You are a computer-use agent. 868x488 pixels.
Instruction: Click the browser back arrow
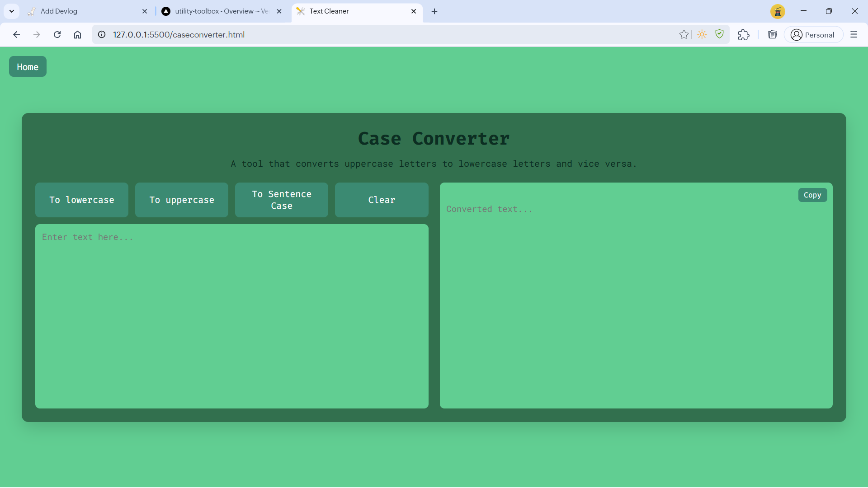click(x=17, y=35)
